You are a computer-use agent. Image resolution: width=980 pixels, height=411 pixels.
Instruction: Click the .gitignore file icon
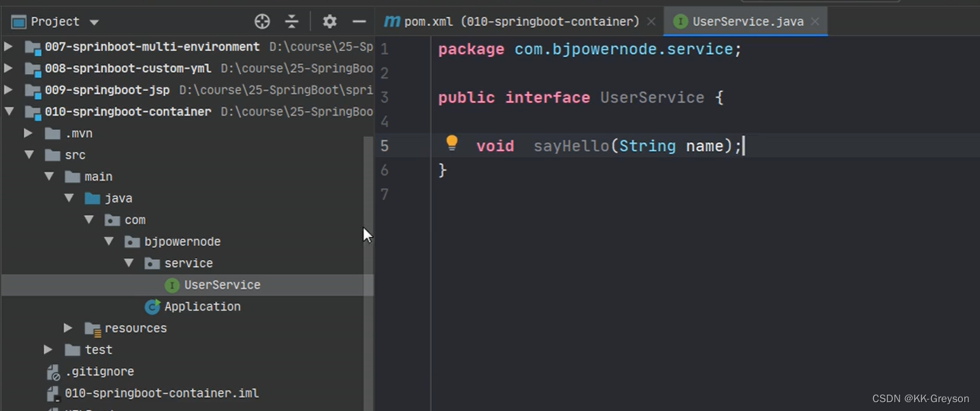coord(52,372)
